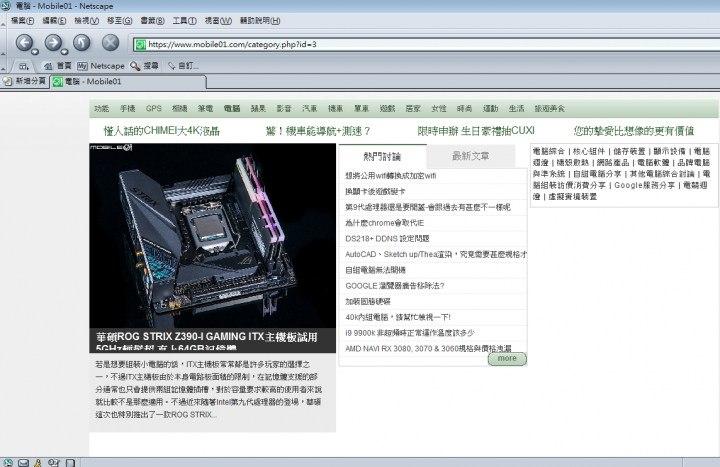Open a new tab with 新增分頁
Screen dimensions: 720x467
[25, 81]
